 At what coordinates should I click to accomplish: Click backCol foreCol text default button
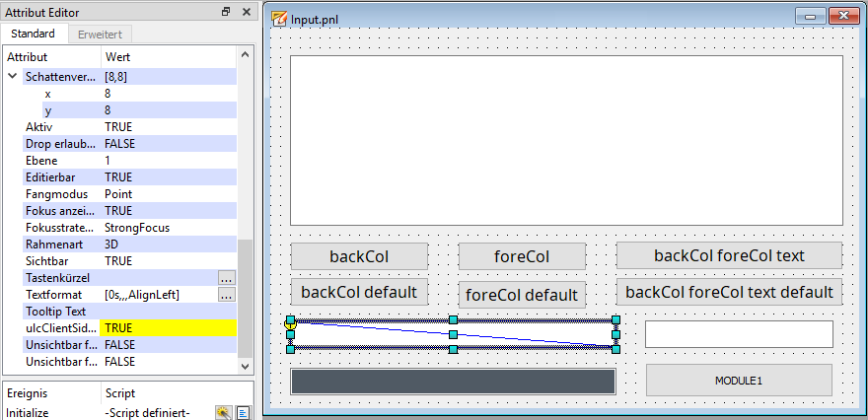729,292
